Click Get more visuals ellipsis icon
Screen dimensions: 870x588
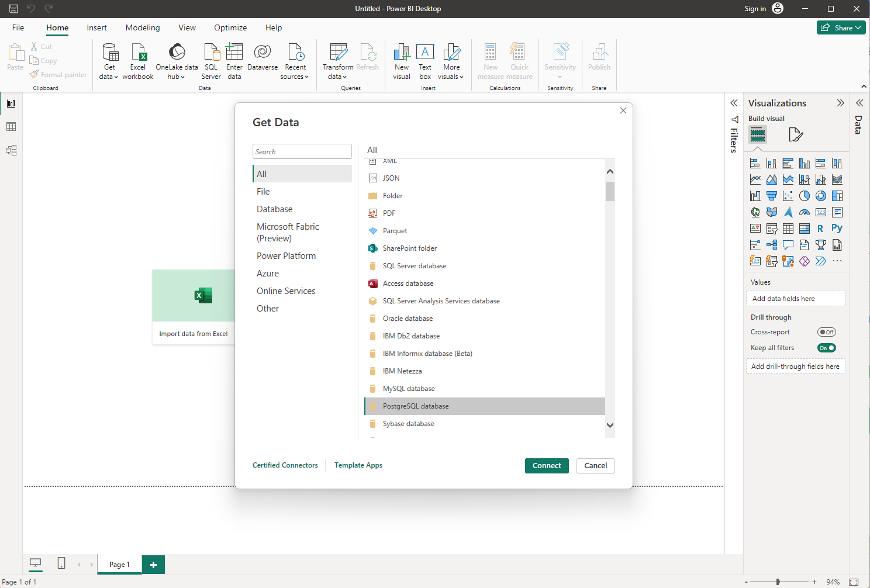point(837,261)
